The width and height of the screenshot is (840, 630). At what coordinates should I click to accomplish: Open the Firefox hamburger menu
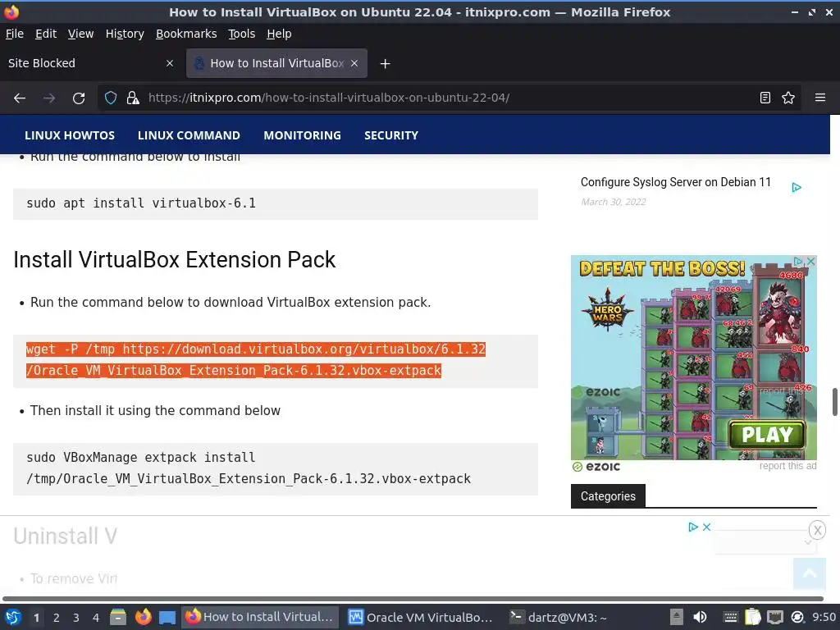click(820, 98)
